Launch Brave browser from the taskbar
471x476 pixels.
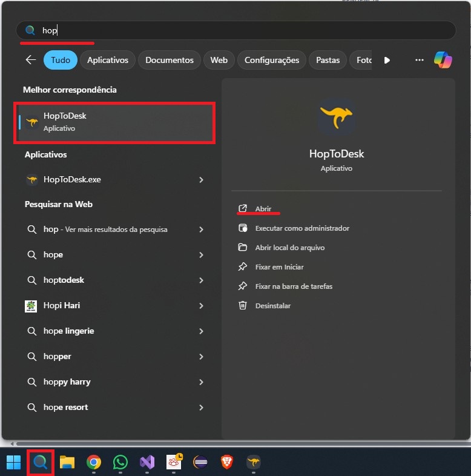[226, 462]
